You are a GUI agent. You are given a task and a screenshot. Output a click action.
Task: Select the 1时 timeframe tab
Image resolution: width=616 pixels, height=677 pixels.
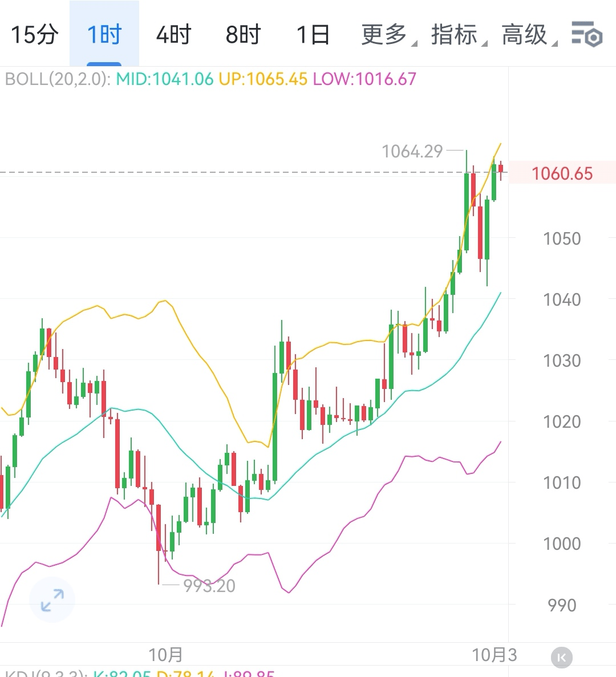(104, 34)
